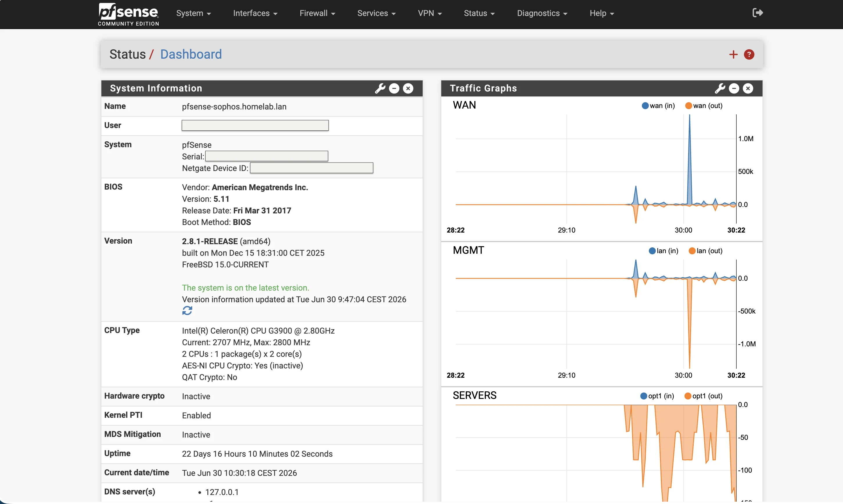The width and height of the screenshot is (843, 504).
Task: Toggle the wan (in) legend series
Action: click(x=658, y=106)
